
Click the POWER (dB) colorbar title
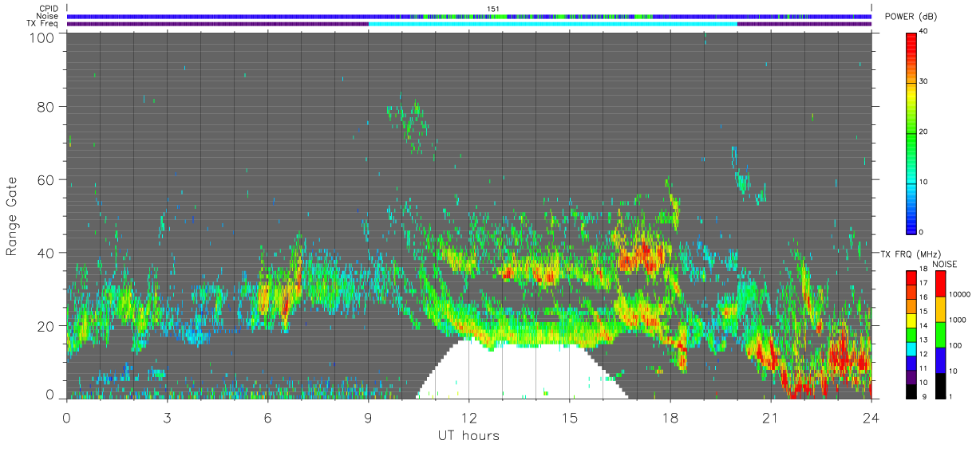911,17
